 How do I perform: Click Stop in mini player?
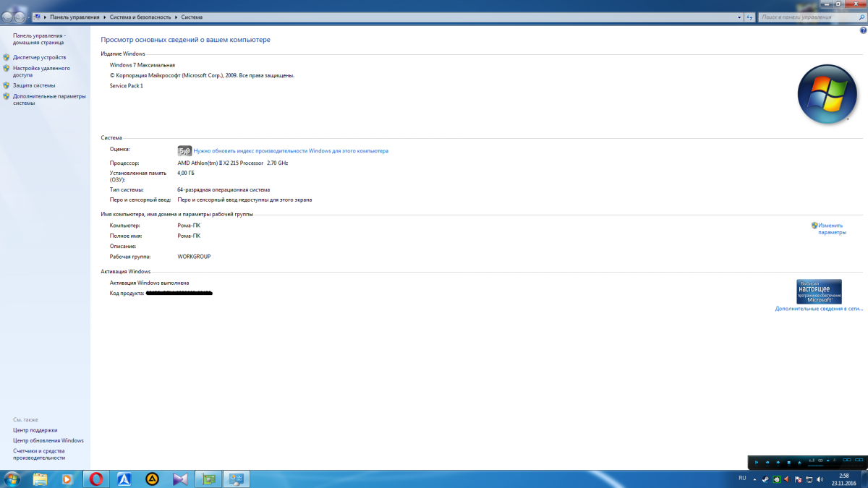pyautogui.click(x=788, y=463)
